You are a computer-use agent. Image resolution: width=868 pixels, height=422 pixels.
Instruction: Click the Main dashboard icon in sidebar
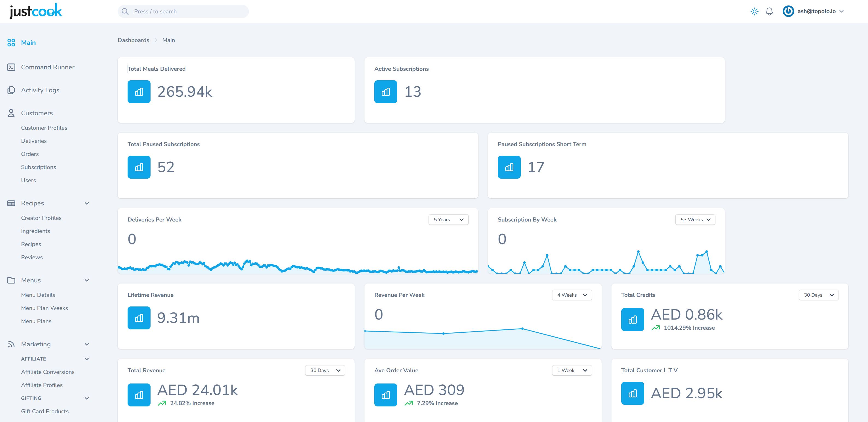11,42
